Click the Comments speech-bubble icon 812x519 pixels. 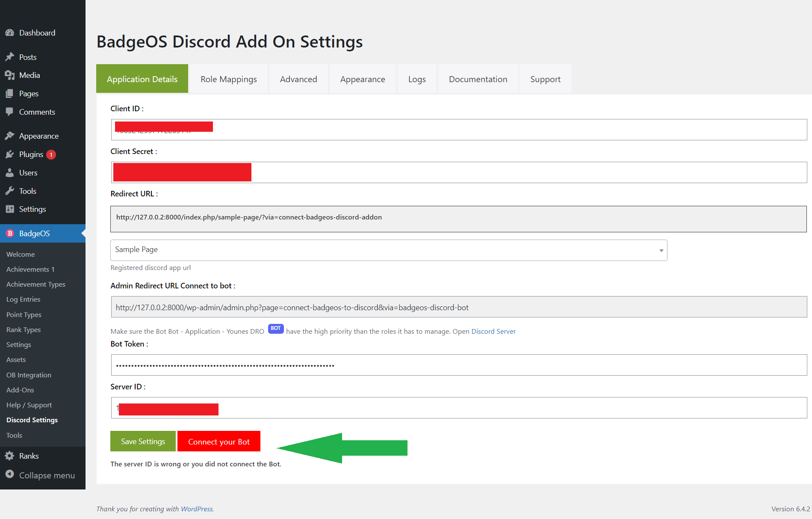click(x=10, y=112)
